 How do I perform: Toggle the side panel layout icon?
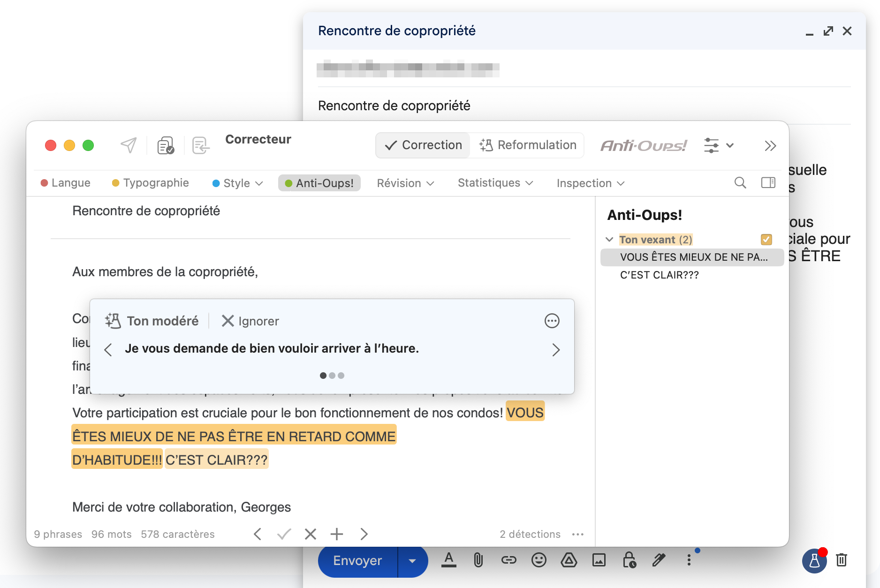click(768, 183)
